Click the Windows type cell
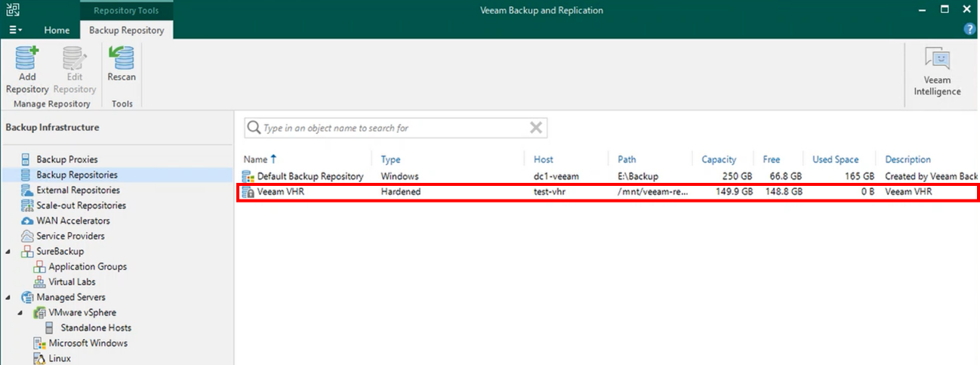Screen dimensions: 980x365 click(399, 176)
